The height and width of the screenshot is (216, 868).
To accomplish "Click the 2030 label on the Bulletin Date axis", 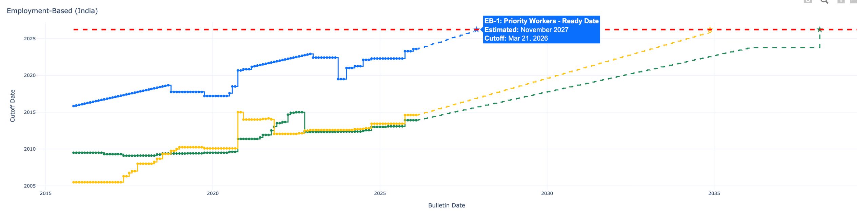I will click(547, 193).
